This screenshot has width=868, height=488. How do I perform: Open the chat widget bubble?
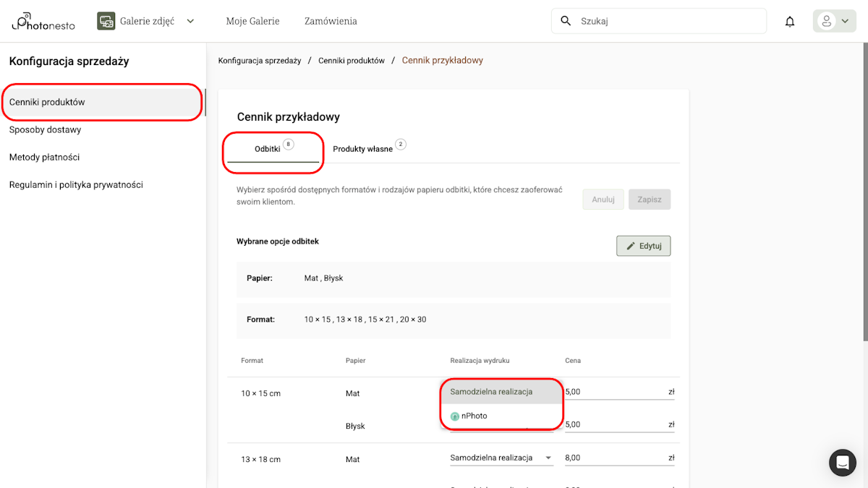coord(842,463)
